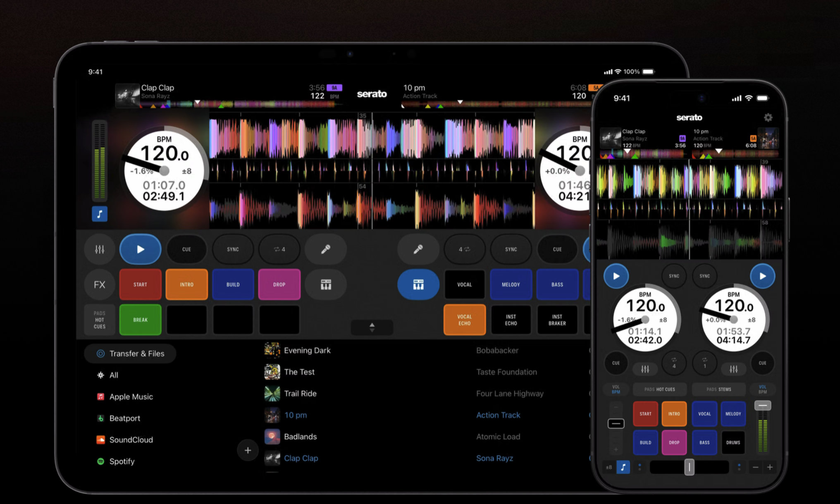
Task: Play the left deck on iPhone
Action: [616, 276]
